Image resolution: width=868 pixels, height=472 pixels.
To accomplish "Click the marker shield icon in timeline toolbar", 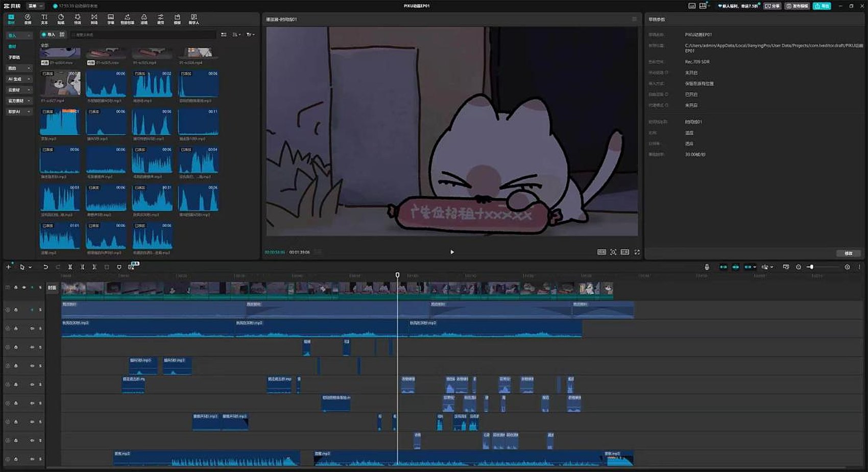I will (119, 267).
